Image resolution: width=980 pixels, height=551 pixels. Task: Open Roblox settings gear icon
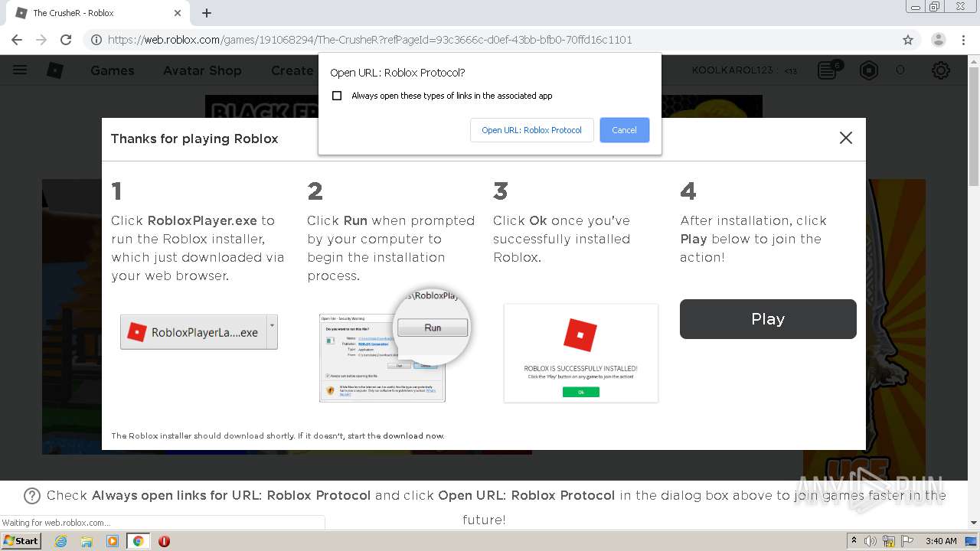[941, 70]
